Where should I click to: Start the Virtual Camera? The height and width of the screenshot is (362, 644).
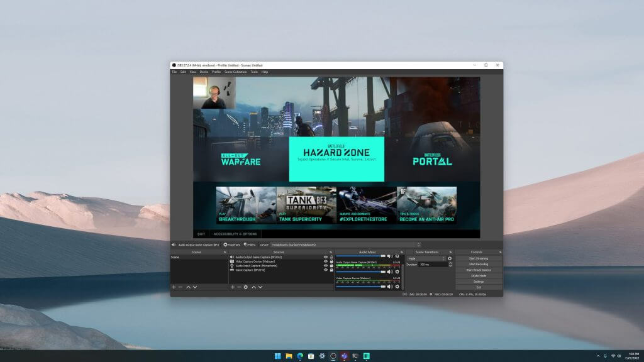(x=479, y=270)
